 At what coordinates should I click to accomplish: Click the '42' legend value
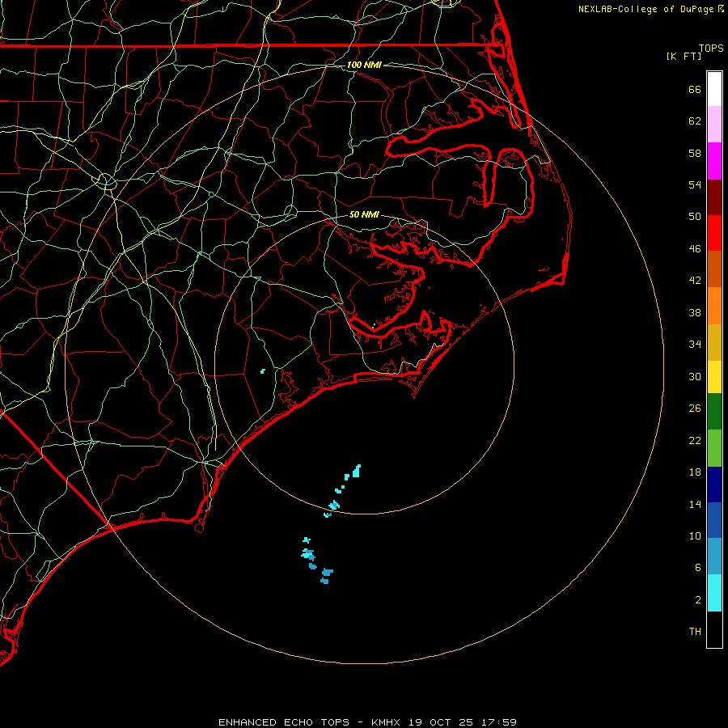tap(695, 280)
